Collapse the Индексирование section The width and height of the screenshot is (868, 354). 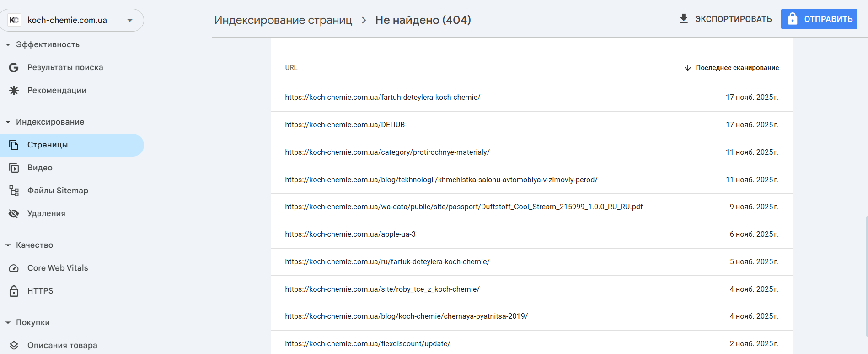tap(8, 122)
